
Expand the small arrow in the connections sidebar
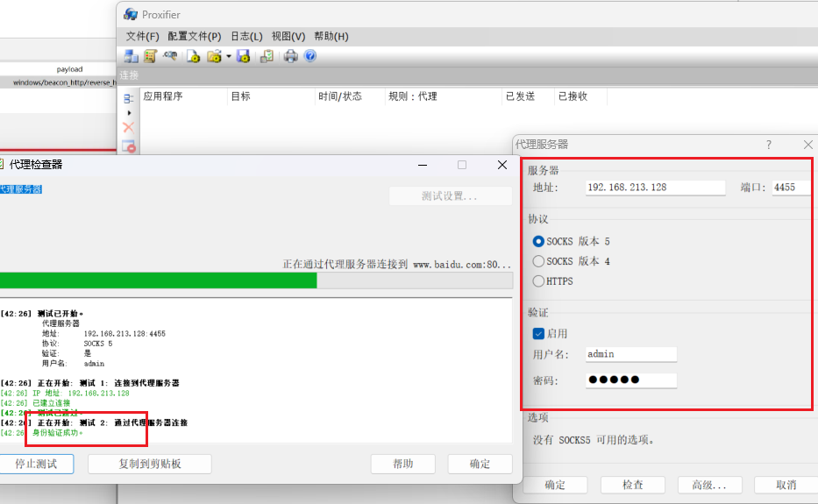pyautogui.click(x=129, y=113)
